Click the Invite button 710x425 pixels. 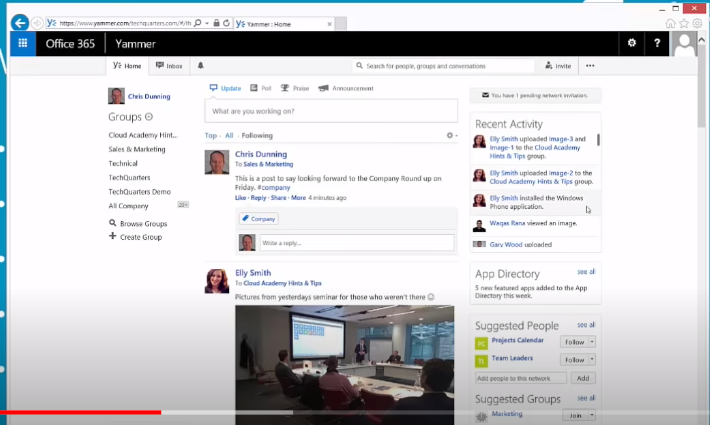point(558,66)
